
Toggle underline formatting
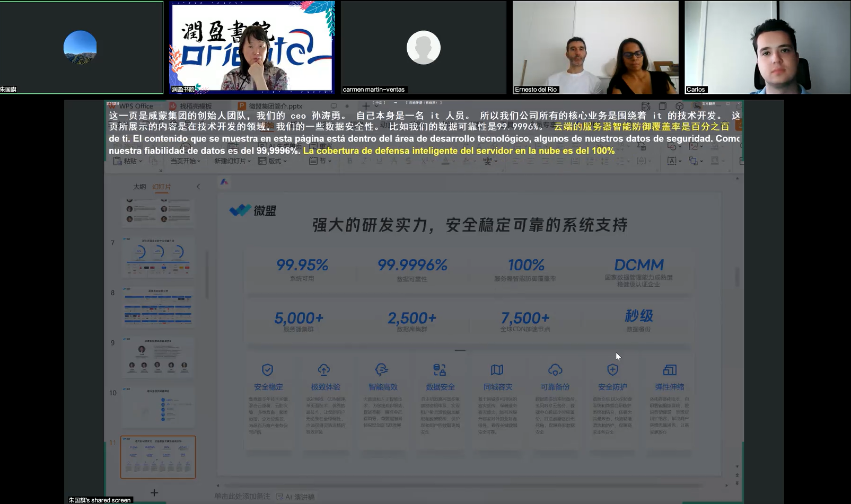coord(379,161)
